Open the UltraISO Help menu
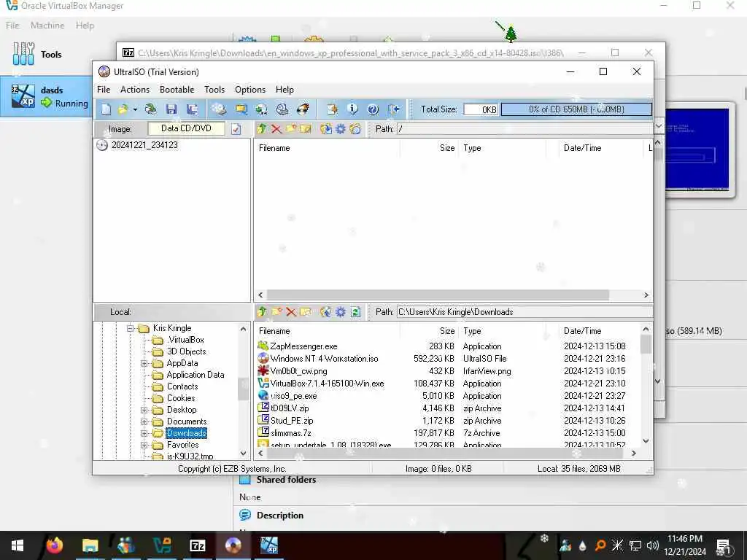Image resolution: width=747 pixels, height=560 pixels. click(x=285, y=90)
